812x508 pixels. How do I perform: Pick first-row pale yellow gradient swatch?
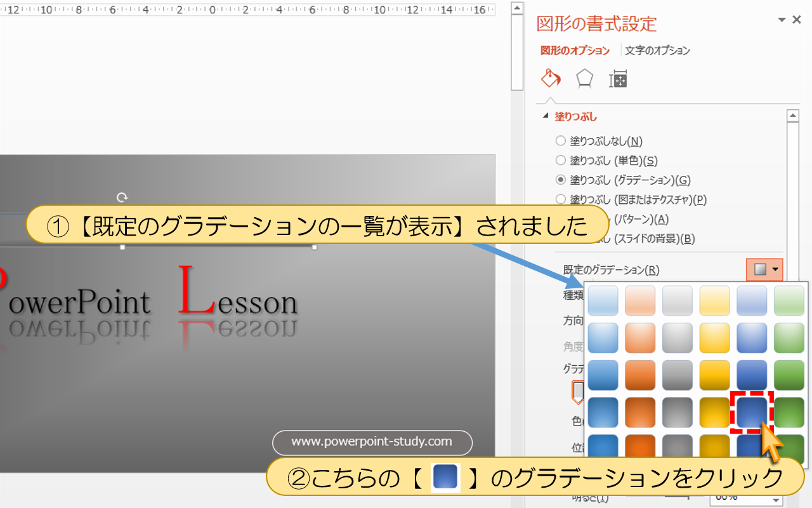point(715,300)
